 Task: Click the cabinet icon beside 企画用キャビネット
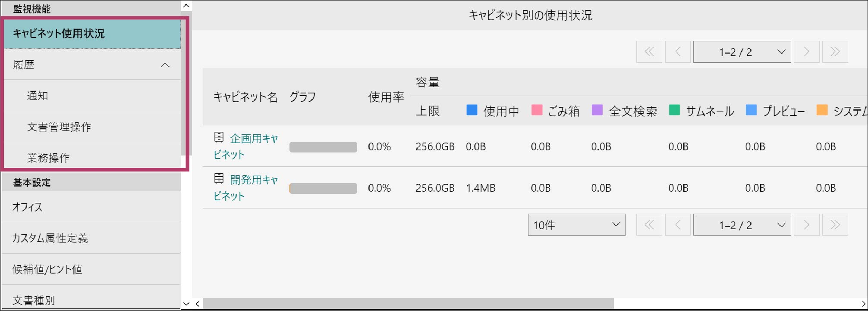219,137
